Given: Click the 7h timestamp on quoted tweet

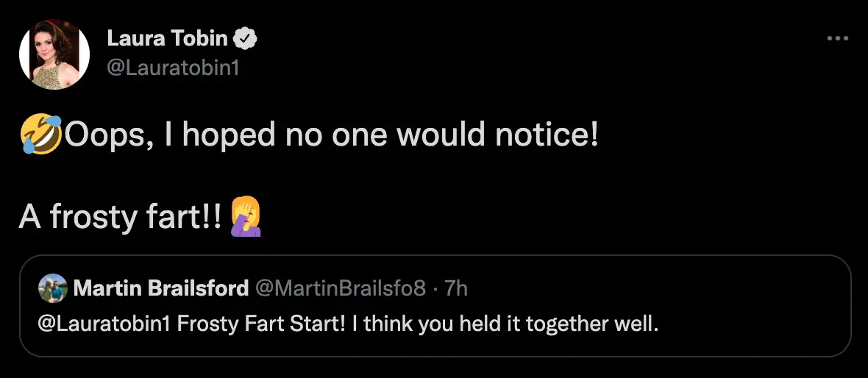Looking at the screenshot, I should point(456,288).
